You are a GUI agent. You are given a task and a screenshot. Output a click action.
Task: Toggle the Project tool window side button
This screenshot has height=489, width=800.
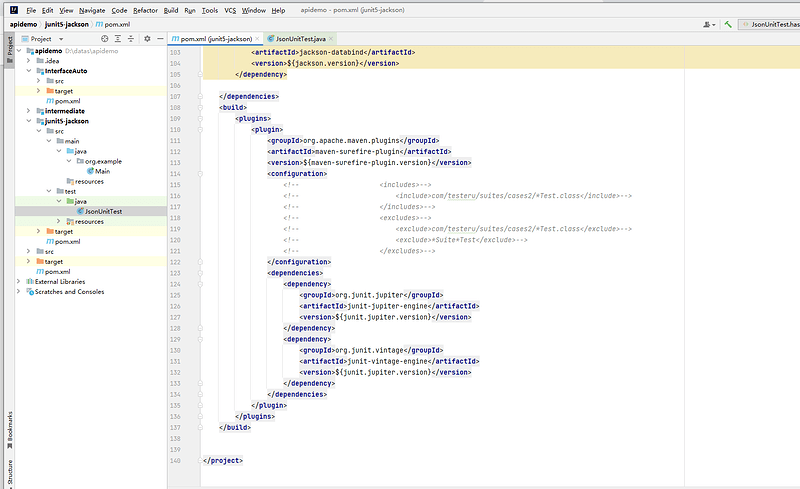(9, 50)
